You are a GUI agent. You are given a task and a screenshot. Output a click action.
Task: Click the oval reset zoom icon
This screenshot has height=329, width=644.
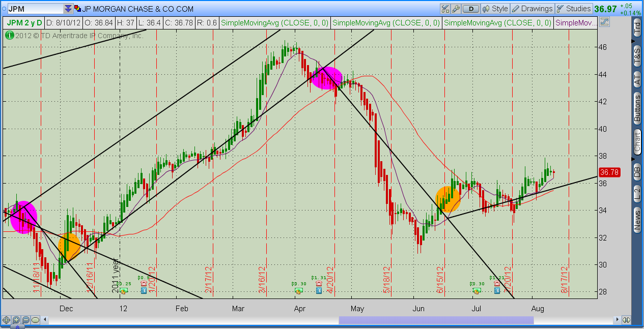[35, 320]
